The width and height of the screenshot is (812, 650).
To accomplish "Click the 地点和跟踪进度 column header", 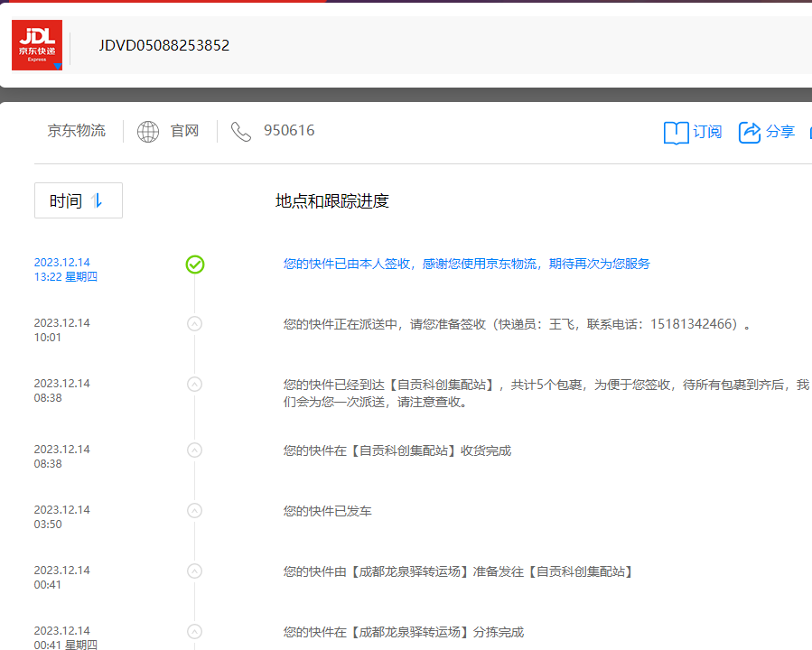I will coord(332,200).
